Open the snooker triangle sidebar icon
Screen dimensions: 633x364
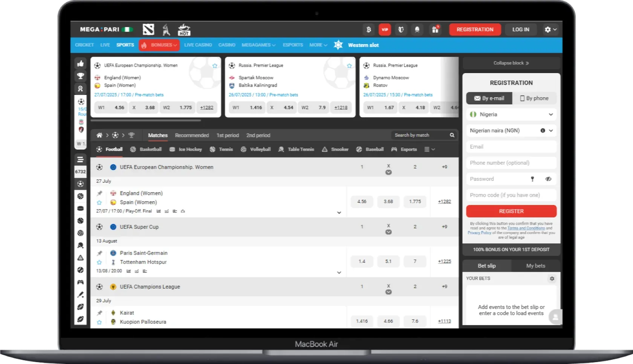(80, 258)
